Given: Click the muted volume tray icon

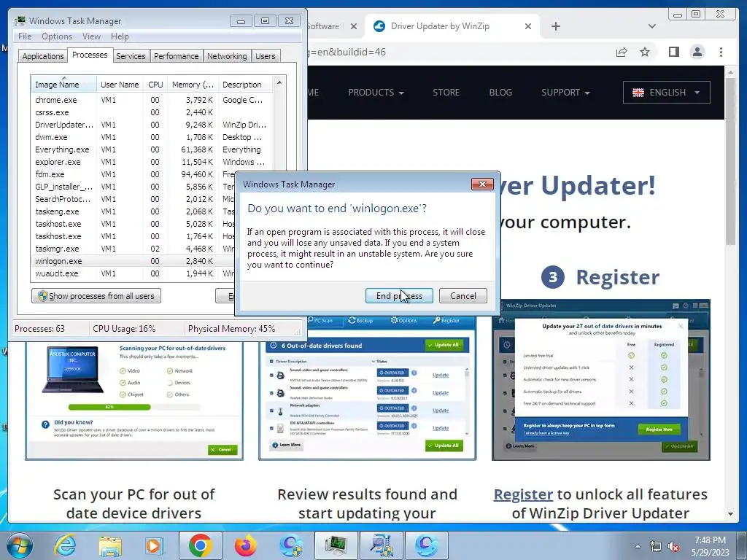Looking at the screenshot, I should tap(673, 547).
